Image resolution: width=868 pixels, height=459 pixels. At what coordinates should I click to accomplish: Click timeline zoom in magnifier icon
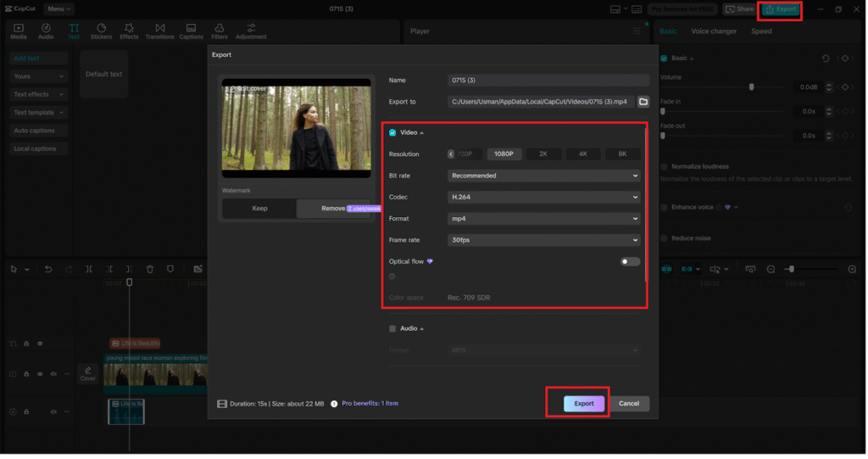point(853,270)
